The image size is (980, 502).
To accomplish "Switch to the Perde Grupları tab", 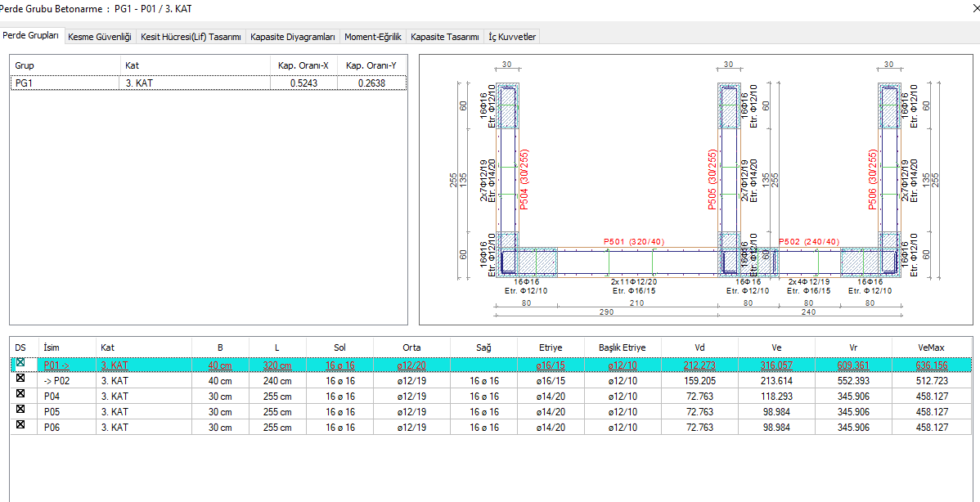I will click(x=31, y=36).
